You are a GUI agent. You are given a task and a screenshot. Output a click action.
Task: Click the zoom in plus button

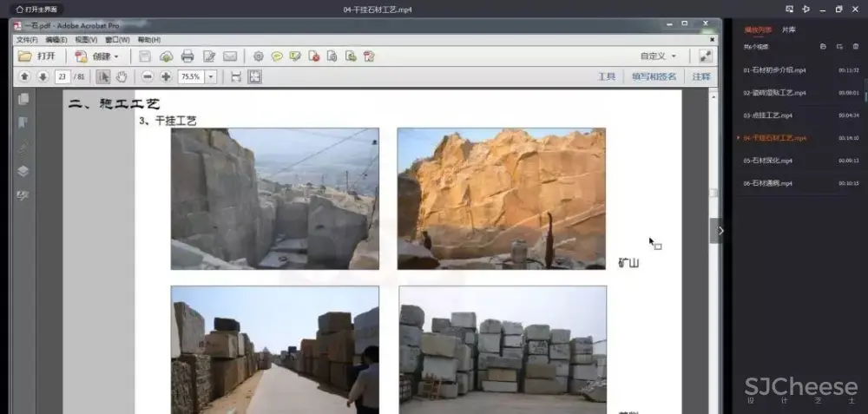(x=166, y=76)
